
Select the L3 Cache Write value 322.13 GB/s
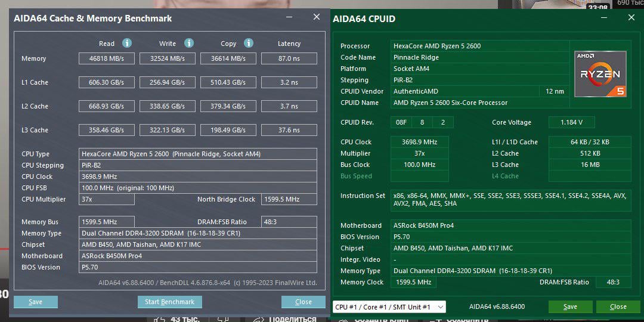[x=167, y=130]
